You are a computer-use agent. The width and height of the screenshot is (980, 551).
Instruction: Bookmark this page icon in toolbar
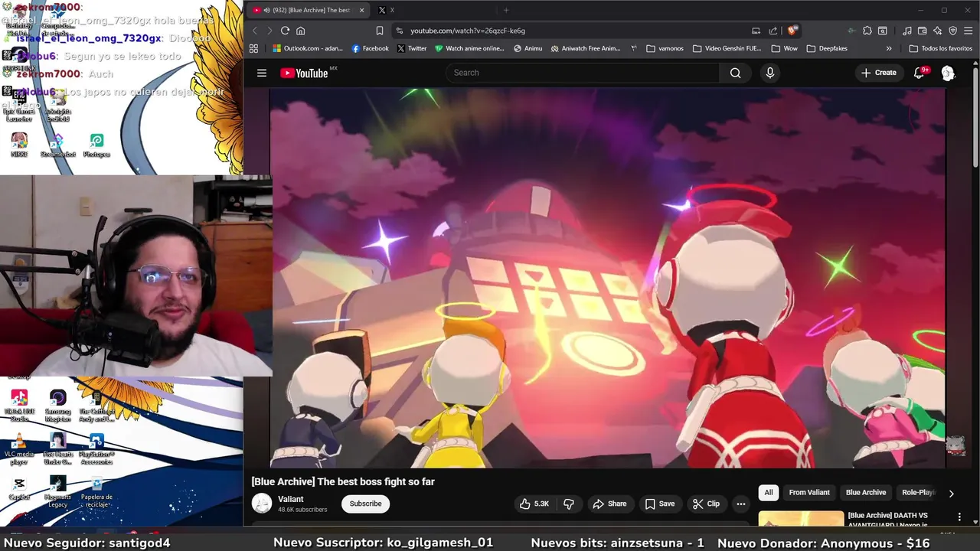[379, 31]
